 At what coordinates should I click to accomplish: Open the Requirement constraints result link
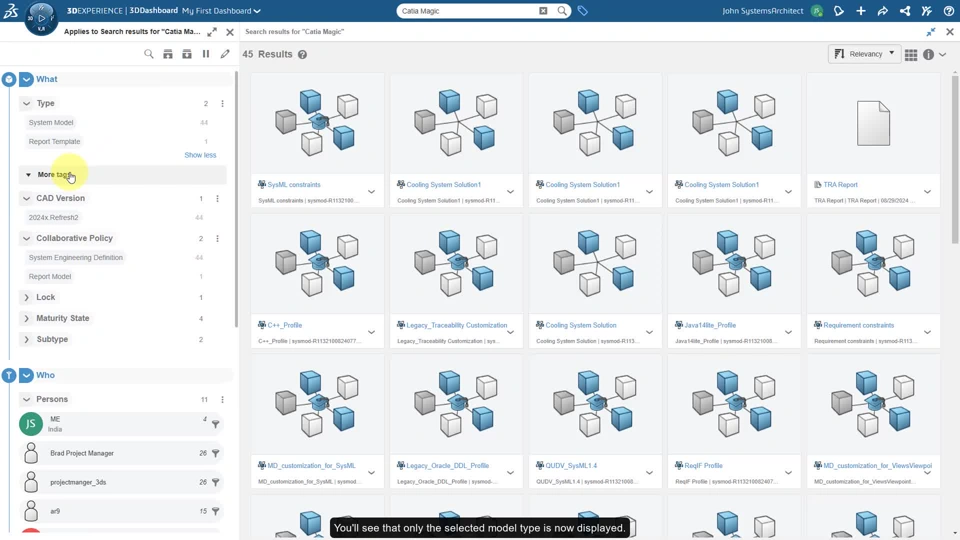(858, 325)
